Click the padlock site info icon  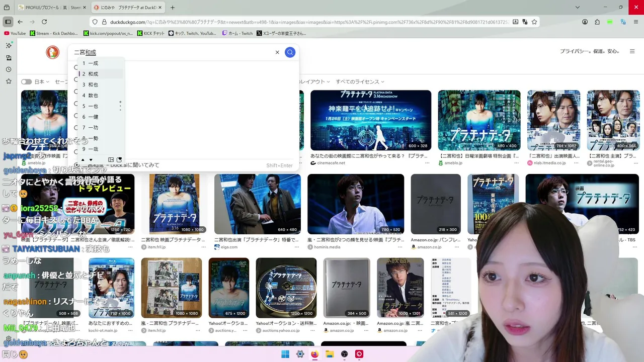105,22
